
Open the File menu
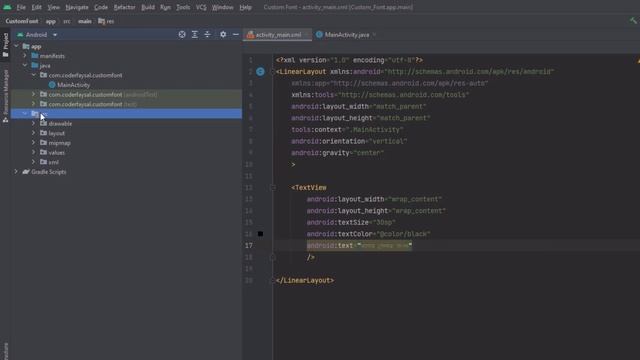point(21,7)
